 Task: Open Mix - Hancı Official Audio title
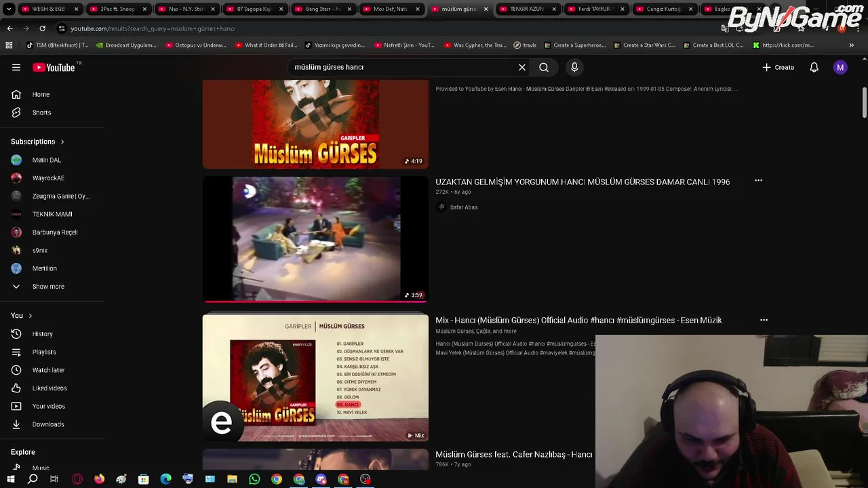[578, 321]
